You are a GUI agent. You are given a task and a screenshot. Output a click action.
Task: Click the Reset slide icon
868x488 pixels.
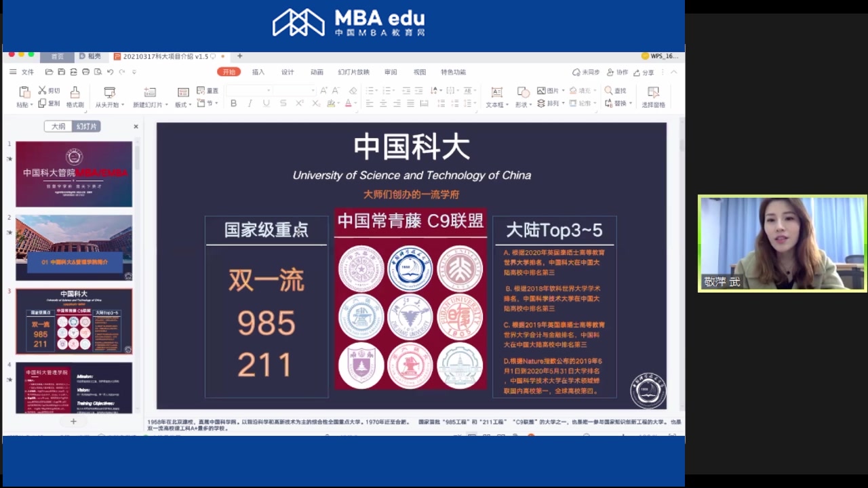[201, 90]
